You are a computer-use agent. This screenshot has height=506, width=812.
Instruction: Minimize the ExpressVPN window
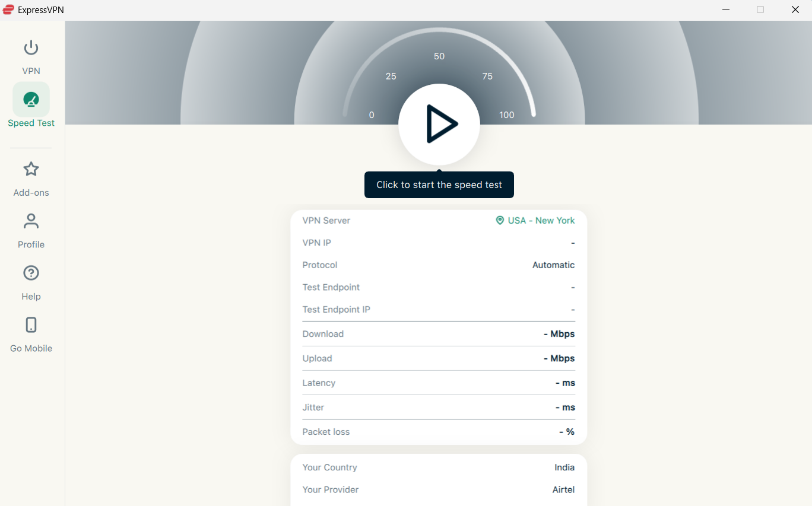tap(726, 9)
